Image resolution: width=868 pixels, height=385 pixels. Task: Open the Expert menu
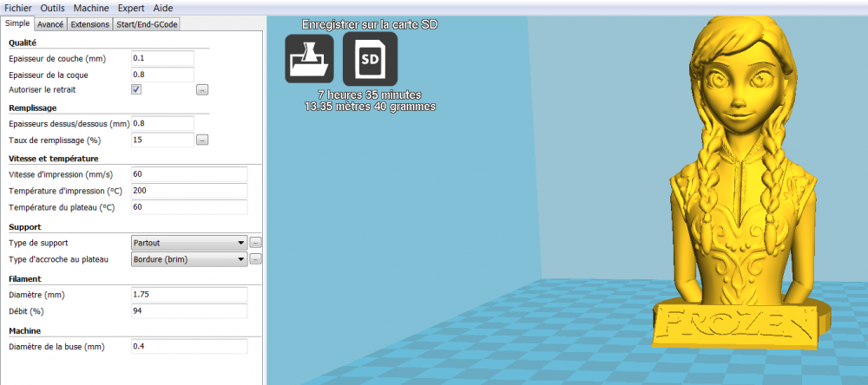(x=131, y=9)
